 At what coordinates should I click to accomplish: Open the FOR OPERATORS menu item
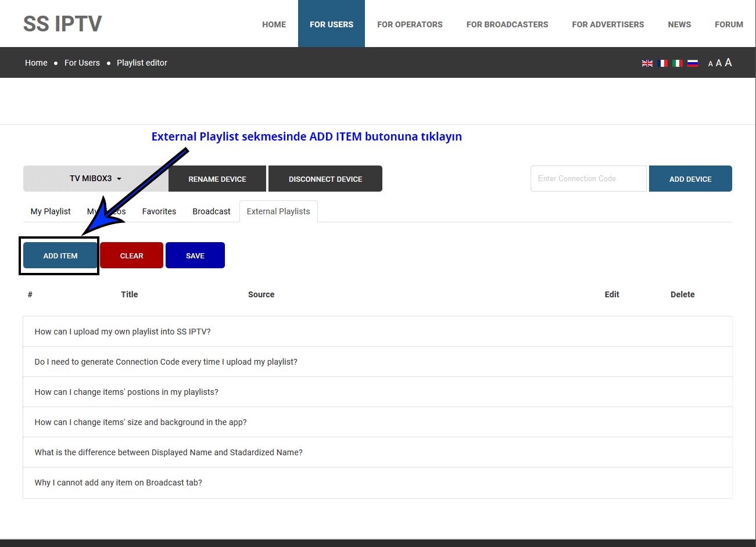tap(410, 24)
